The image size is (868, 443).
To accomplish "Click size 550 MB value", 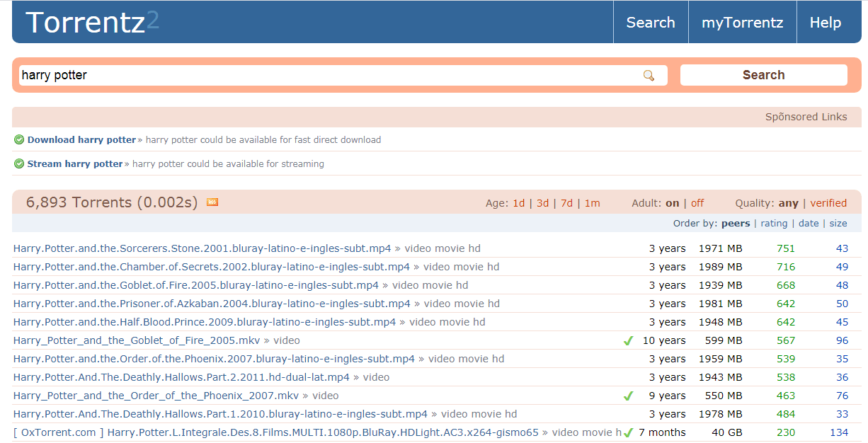I will tap(724, 396).
